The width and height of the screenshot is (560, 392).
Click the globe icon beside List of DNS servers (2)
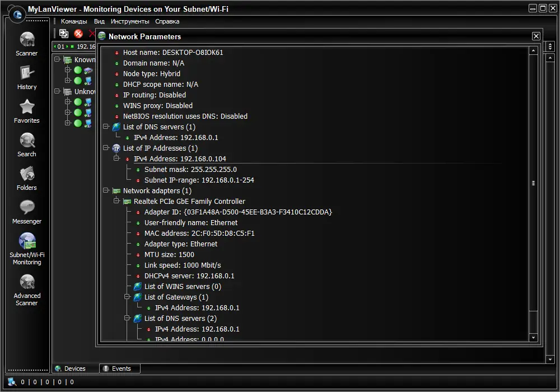(x=138, y=319)
